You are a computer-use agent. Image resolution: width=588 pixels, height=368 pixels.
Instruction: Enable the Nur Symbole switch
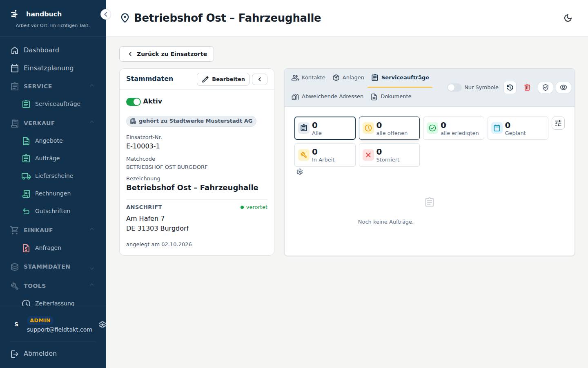coord(454,88)
